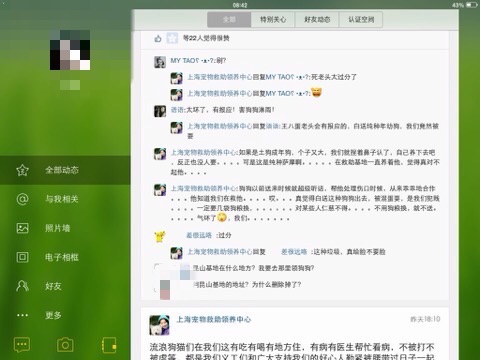Tap the post author's avatar thumbnail
The height and width of the screenshot is (360, 480).
coord(159,325)
